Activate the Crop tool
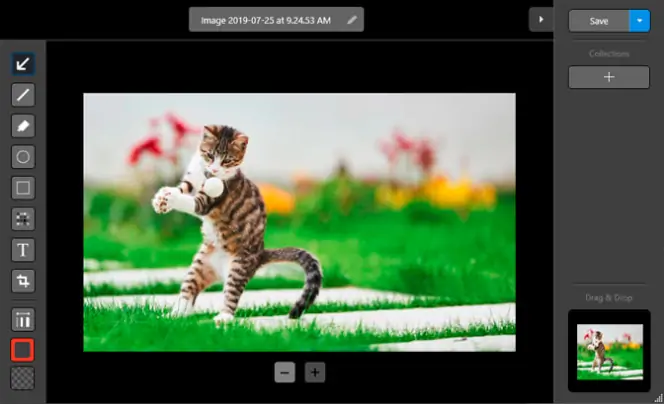Viewport: 664px width, 404px height. tap(23, 281)
